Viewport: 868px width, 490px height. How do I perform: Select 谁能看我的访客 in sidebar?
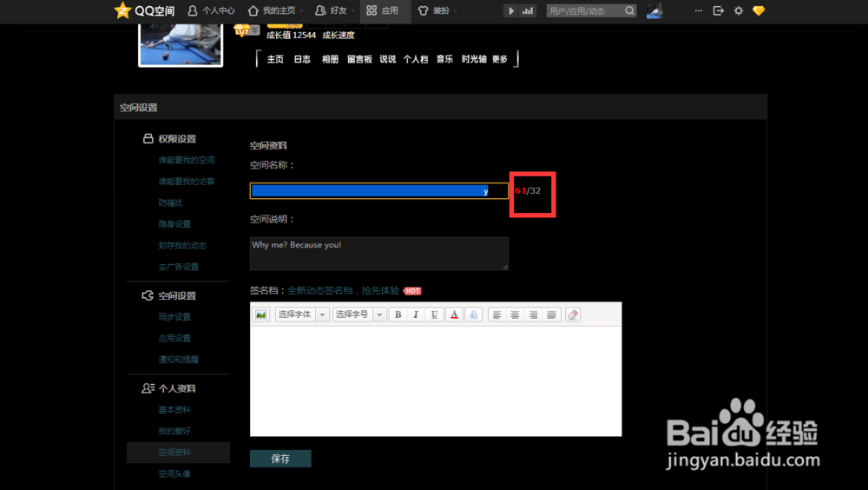click(187, 182)
